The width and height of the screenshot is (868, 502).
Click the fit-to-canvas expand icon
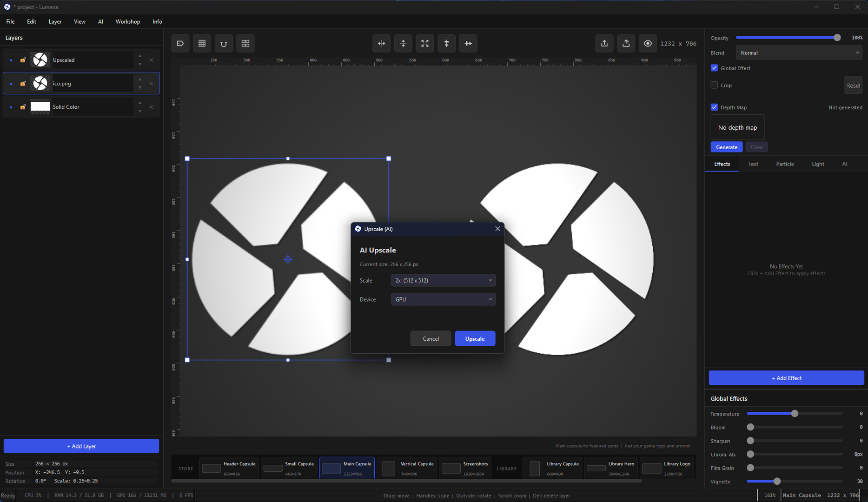click(424, 43)
